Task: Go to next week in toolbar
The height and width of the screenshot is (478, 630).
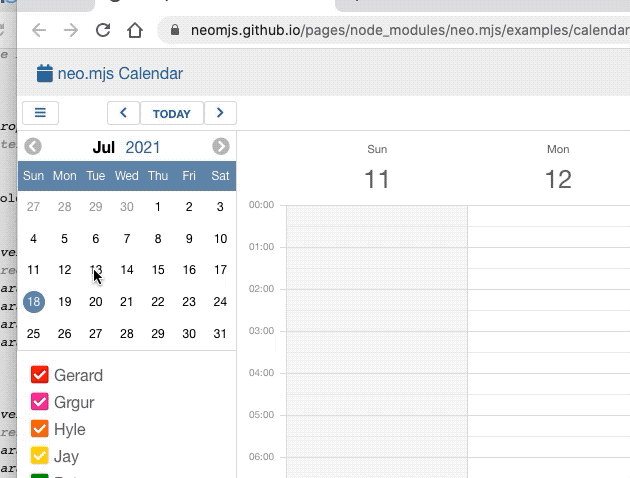Action: [x=220, y=113]
